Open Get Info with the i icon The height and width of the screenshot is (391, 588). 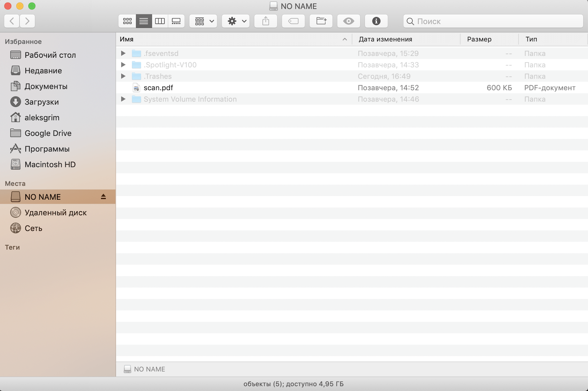[376, 21]
